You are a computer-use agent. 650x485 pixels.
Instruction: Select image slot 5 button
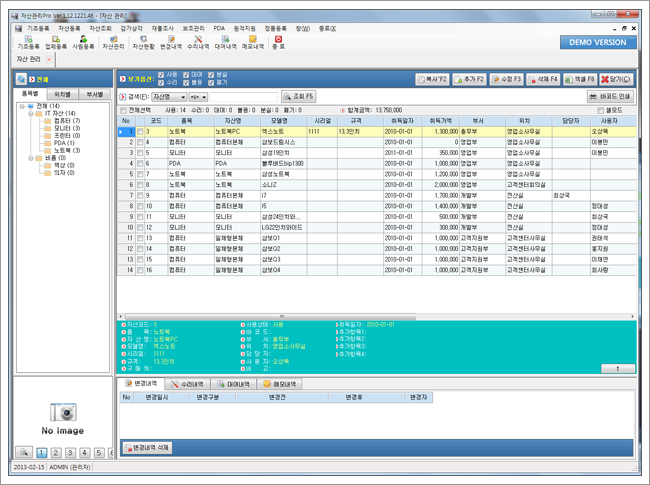99,453
